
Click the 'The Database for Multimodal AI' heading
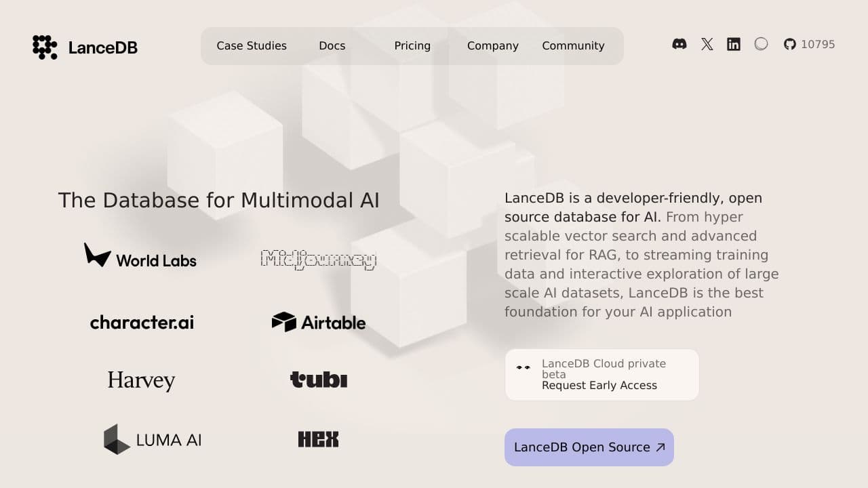click(x=218, y=201)
